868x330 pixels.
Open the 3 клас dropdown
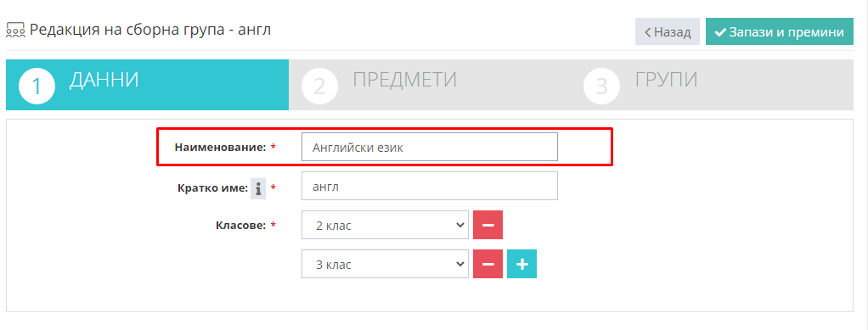pos(386,264)
